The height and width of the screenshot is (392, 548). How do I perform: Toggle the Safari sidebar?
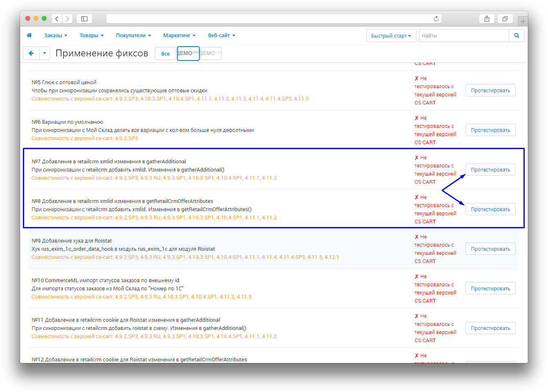84,19
